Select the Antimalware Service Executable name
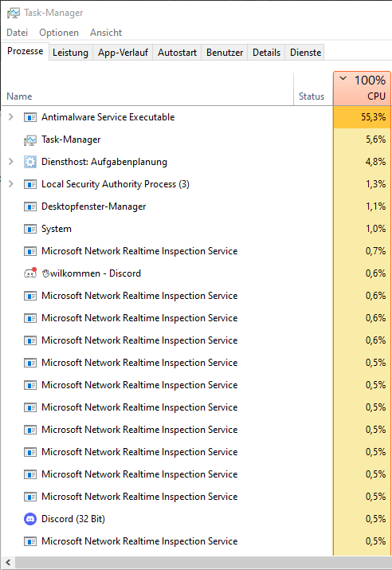Viewport: 392px width, 570px height. [x=108, y=117]
